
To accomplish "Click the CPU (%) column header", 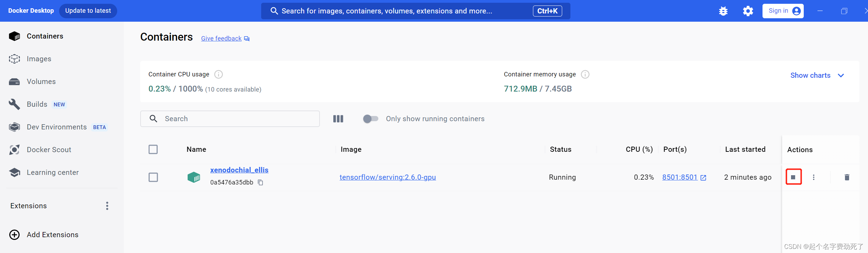I will coord(639,149).
